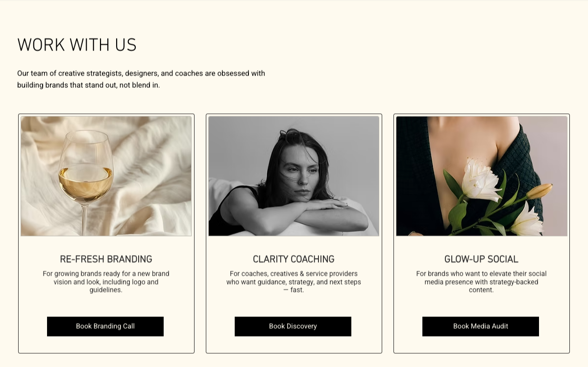Open the CLARITY COACHING title
The width and height of the screenshot is (588, 367).
pyautogui.click(x=294, y=259)
